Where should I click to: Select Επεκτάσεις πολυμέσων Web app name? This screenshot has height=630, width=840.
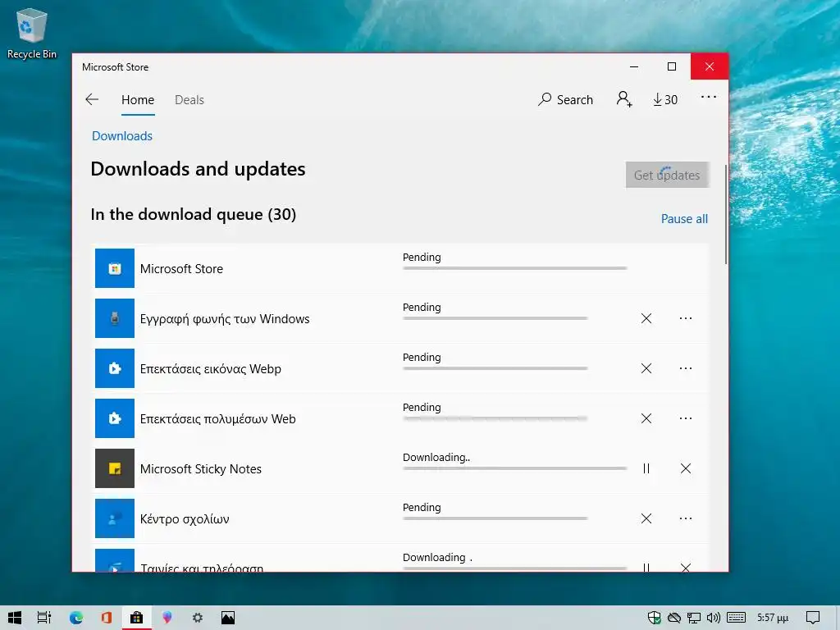[218, 419]
